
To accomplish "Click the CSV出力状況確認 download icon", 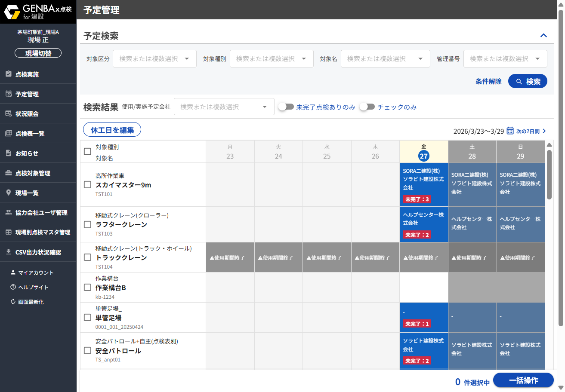I will pyautogui.click(x=9, y=252).
